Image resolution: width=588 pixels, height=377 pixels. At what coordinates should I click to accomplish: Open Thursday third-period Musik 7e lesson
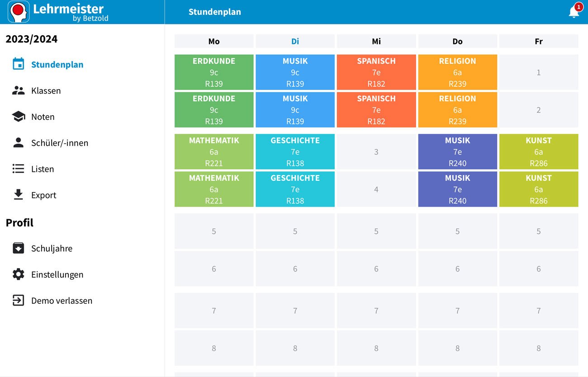click(x=457, y=152)
